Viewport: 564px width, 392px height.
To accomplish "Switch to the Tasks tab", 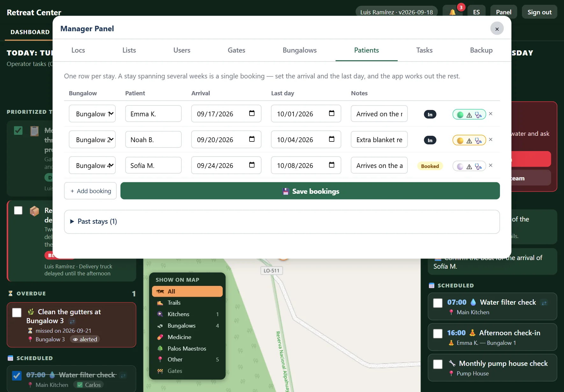I will coord(424,50).
